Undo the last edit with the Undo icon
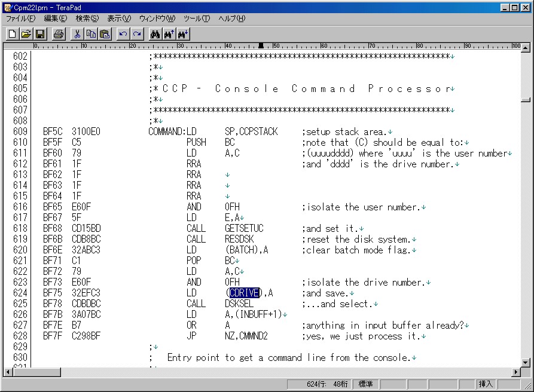The width and height of the screenshot is (534, 392). click(123, 34)
